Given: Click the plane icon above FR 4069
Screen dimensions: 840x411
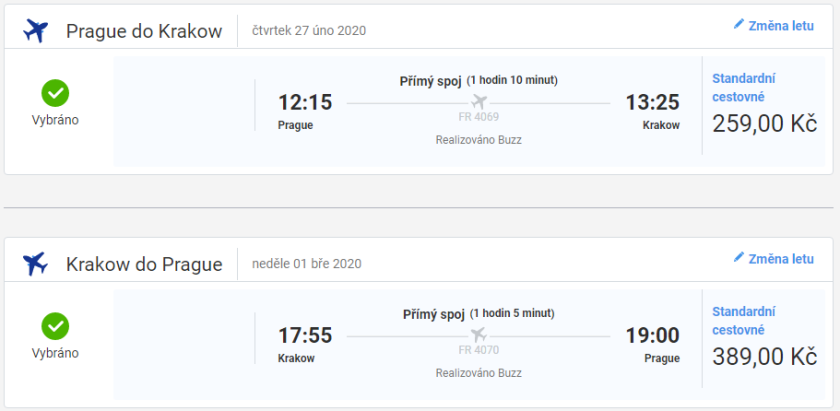Looking at the screenshot, I should pyautogui.click(x=478, y=102).
